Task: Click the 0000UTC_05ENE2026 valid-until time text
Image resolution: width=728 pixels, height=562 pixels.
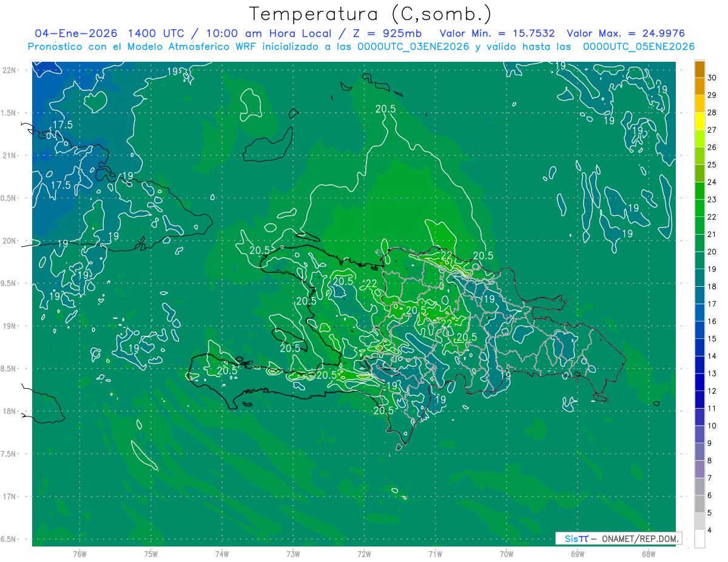Action: tap(638, 47)
